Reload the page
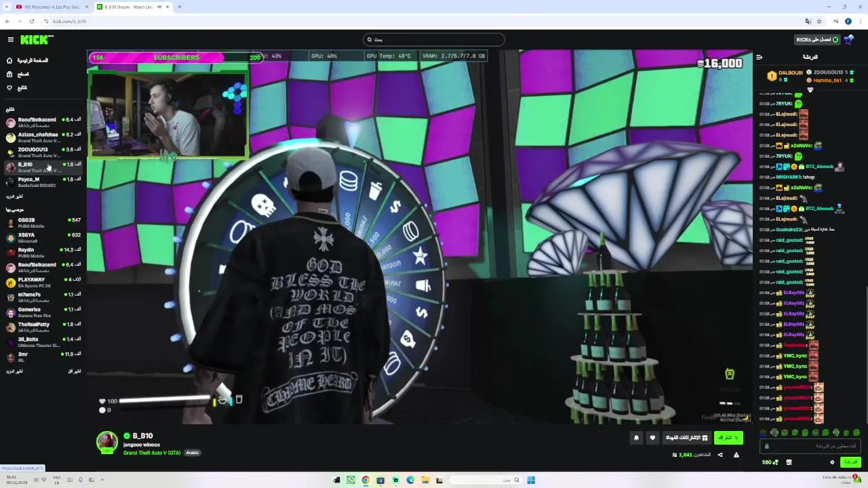Viewport: 868px width, 488px height. tap(31, 21)
